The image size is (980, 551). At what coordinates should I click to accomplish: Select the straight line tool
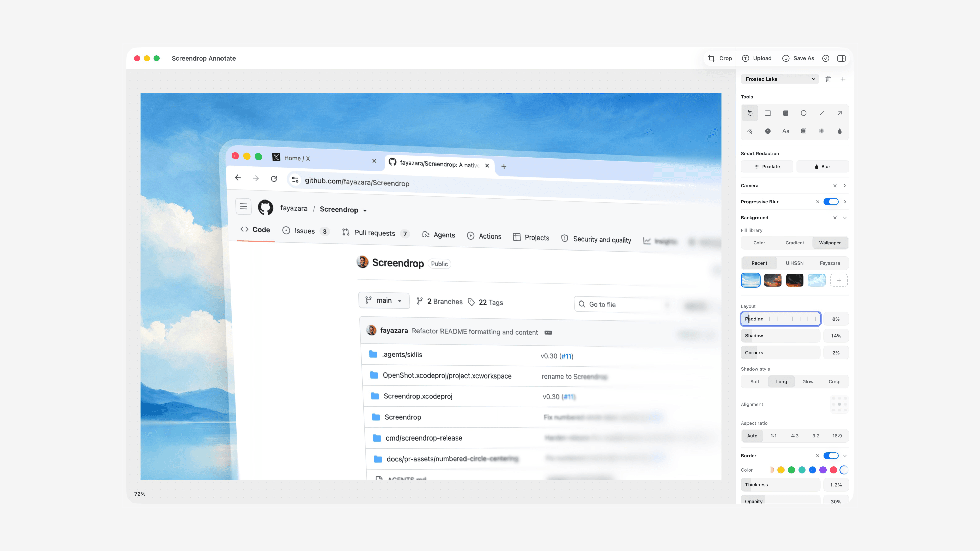coord(822,113)
